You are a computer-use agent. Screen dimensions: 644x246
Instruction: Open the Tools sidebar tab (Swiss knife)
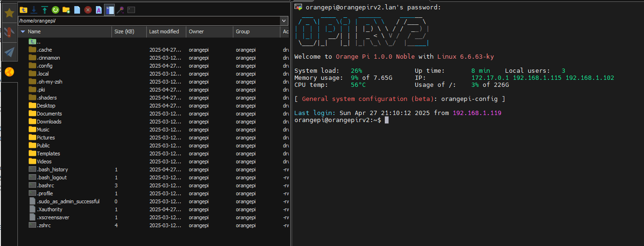pos(9,32)
